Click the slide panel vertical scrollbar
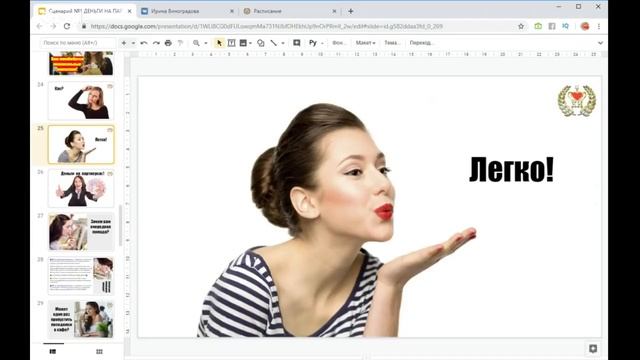640x360 pixels. [x=120, y=224]
